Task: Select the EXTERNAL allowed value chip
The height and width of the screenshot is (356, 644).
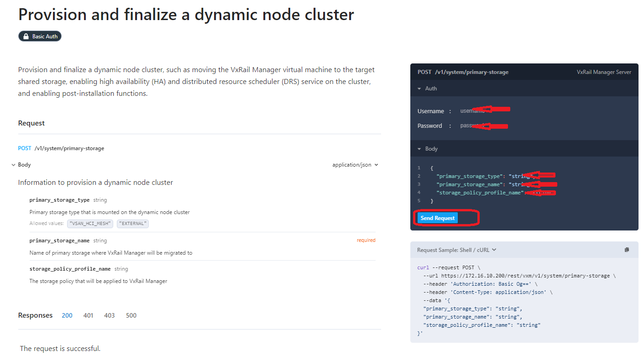Action: [x=132, y=223]
